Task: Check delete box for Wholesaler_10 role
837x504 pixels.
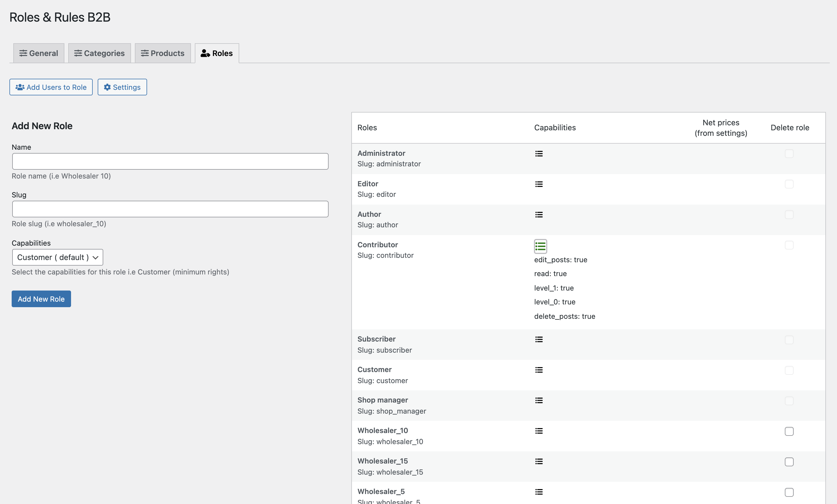Action: point(789,431)
